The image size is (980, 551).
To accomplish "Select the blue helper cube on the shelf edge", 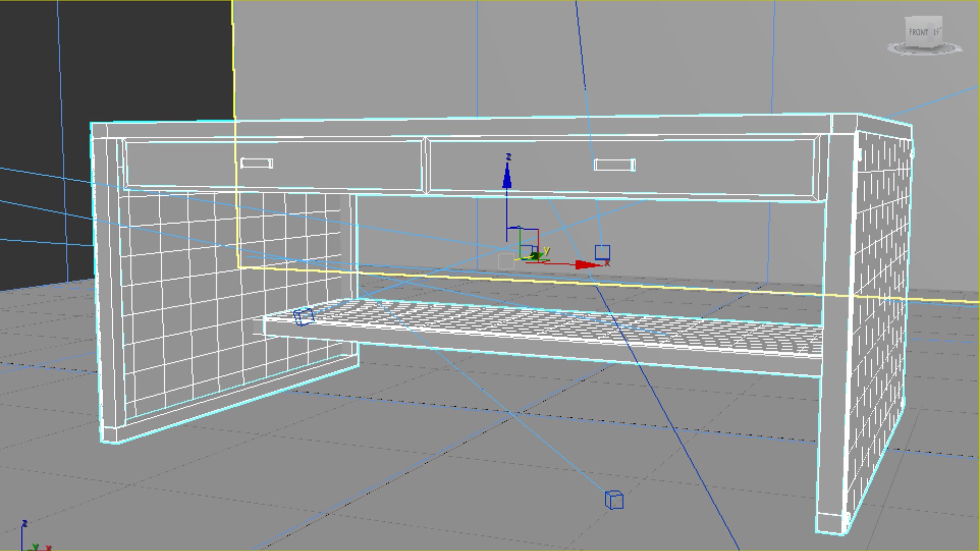I will click(304, 317).
